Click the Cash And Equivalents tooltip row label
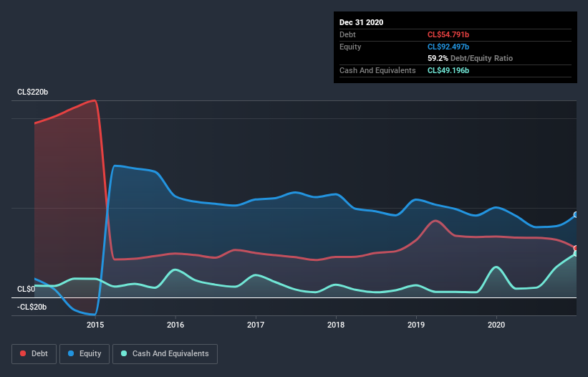Image resolution: width=588 pixels, height=377 pixels. tap(377, 70)
